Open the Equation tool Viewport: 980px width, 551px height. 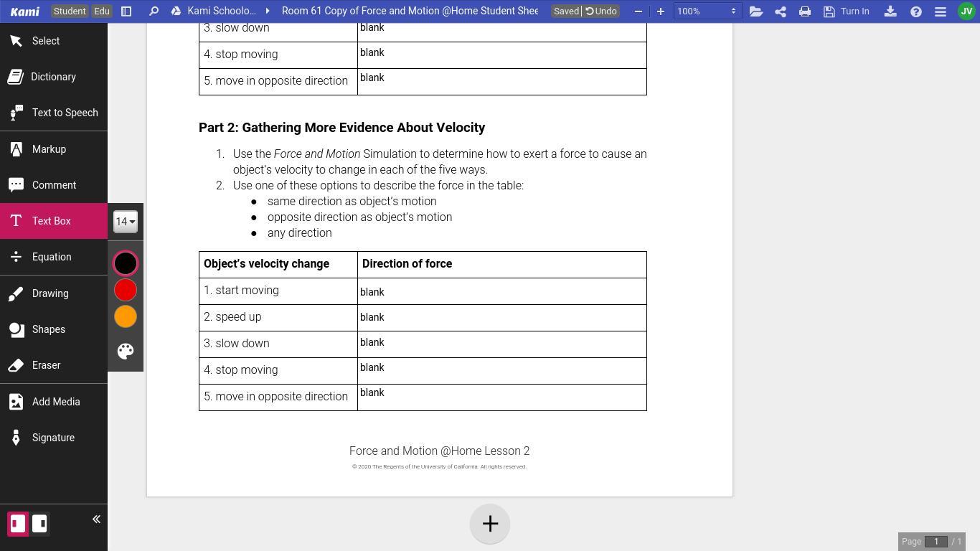click(54, 257)
